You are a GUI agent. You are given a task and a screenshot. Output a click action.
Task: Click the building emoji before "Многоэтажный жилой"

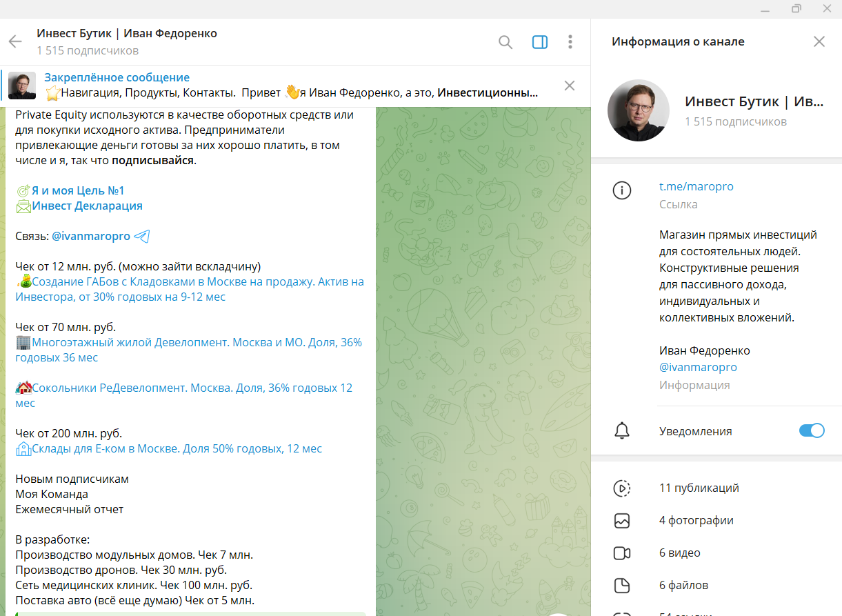23,342
